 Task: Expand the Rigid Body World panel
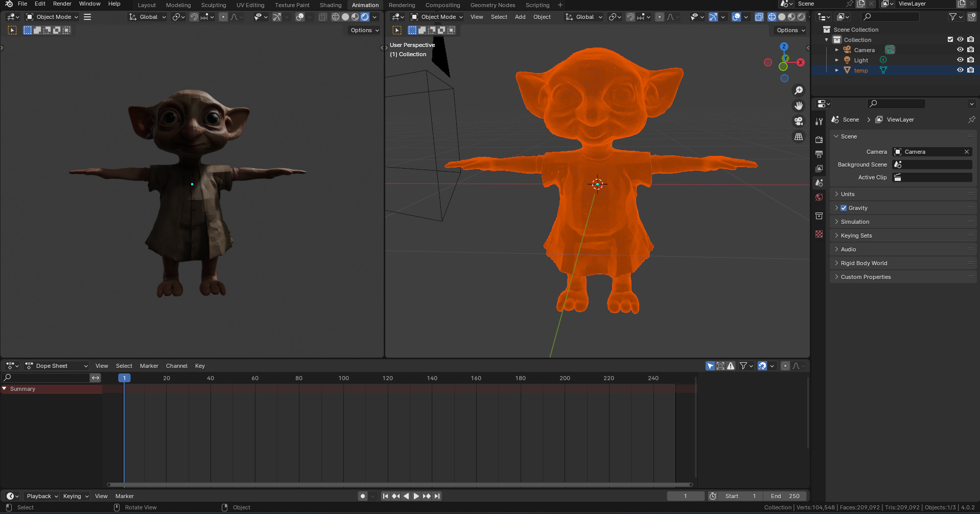click(903, 263)
